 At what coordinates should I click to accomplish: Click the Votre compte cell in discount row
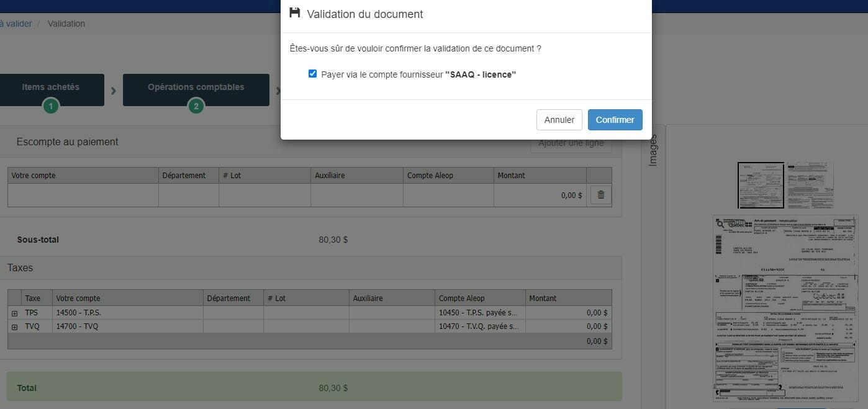[x=83, y=195]
